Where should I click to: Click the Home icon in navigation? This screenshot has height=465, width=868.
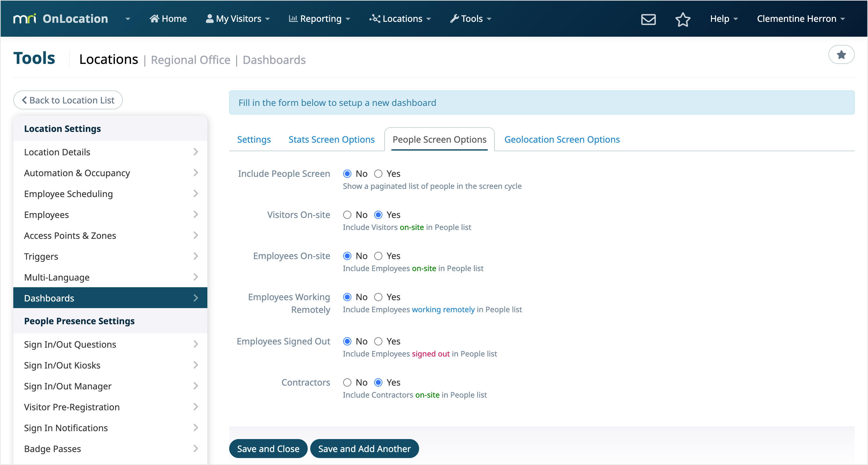tap(155, 19)
